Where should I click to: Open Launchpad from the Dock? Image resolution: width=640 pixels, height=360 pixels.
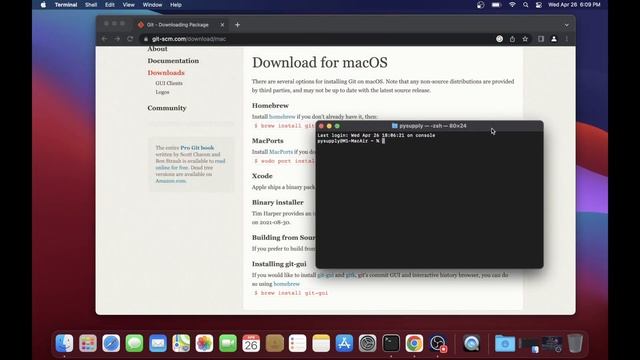(x=88, y=343)
